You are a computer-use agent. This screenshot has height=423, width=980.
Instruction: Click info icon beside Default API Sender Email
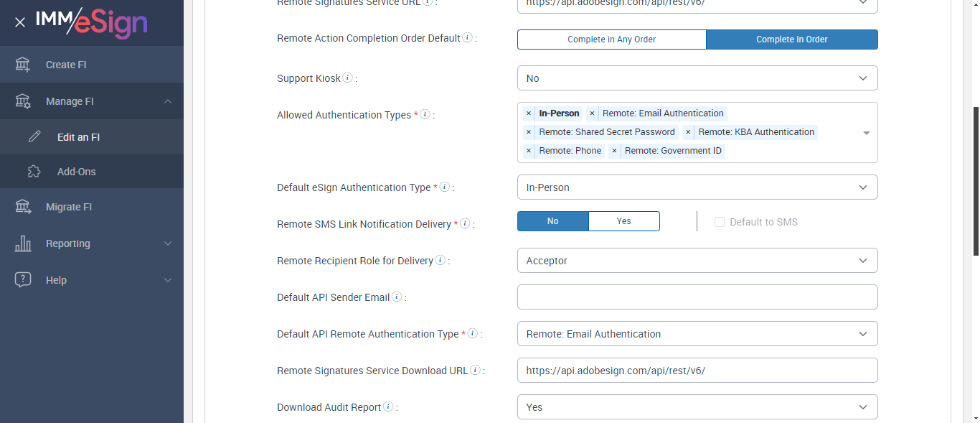pos(397,297)
